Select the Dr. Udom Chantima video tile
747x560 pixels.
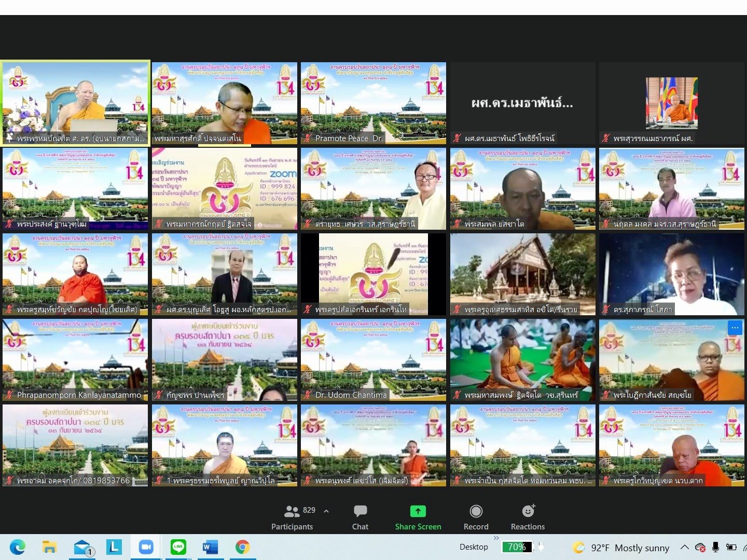click(374, 360)
